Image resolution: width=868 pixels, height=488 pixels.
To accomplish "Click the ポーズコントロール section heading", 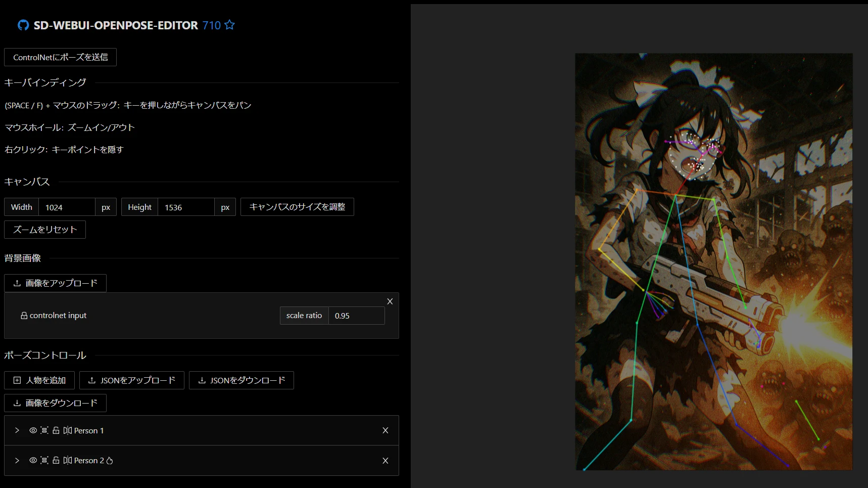I will click(x=45, y=356).
